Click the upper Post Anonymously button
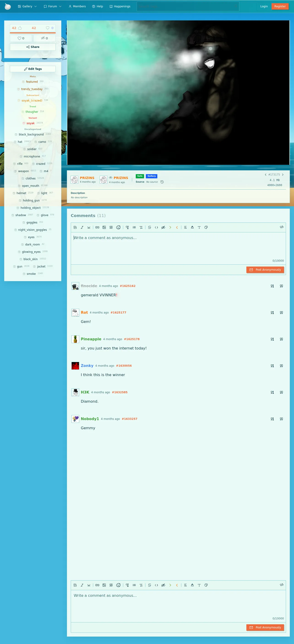The image size is (294, 644). [x=265, y=270]
